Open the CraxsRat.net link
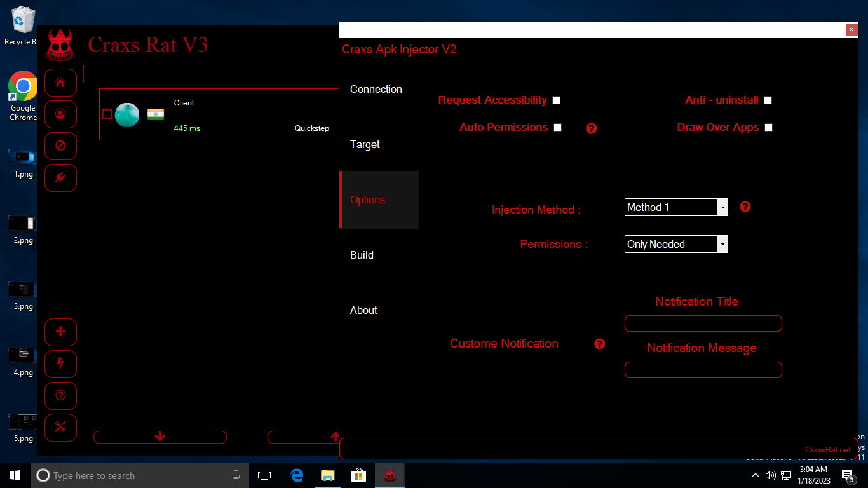This screenshot has height=488, width=868. coord(827,450)
